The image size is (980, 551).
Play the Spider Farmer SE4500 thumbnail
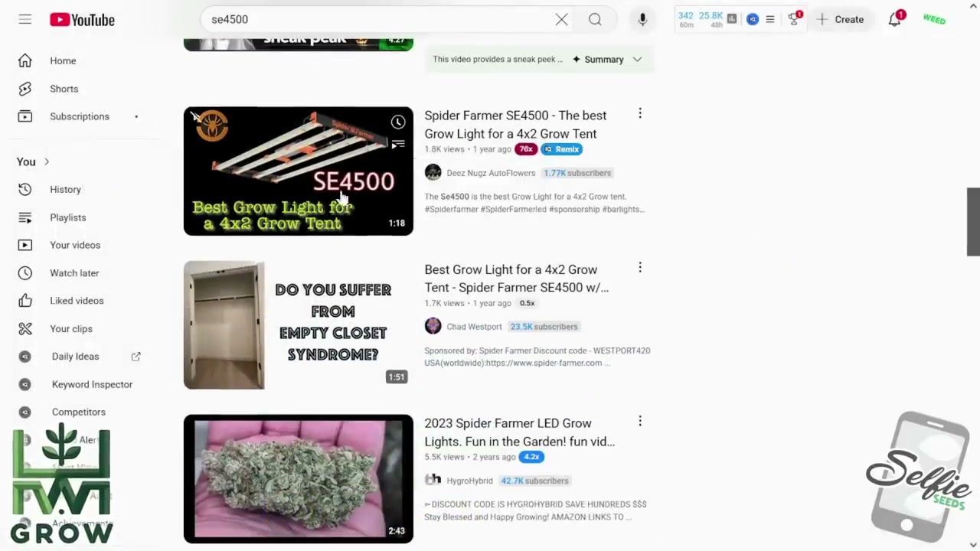(x=299, y=171)
